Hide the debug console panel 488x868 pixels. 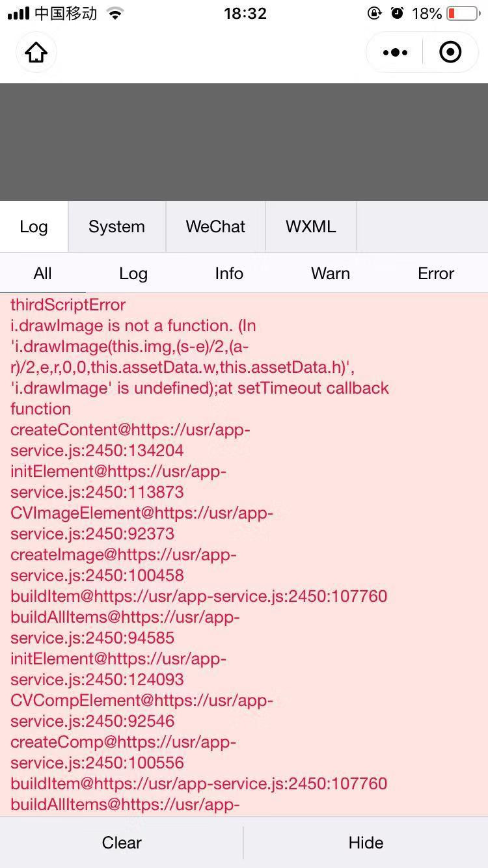[x=366, y=843]
